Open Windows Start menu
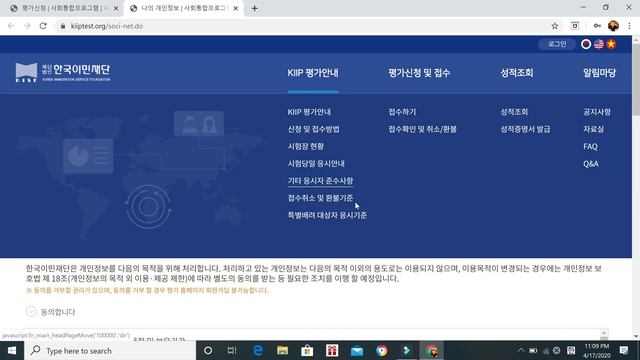Screen dimensions: 640x360 (x=11, y=351)
